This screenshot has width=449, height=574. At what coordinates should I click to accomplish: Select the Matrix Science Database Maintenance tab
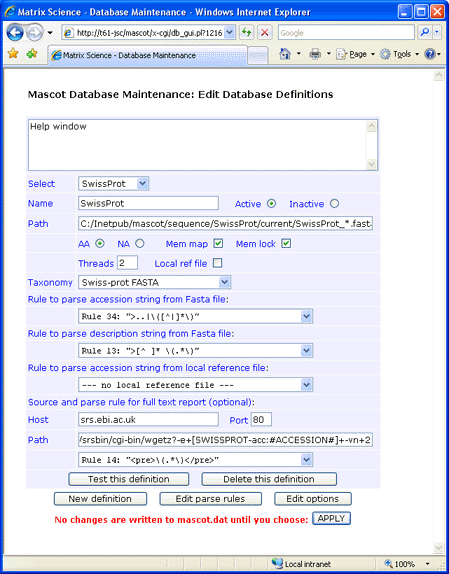[x=147, y=55]
